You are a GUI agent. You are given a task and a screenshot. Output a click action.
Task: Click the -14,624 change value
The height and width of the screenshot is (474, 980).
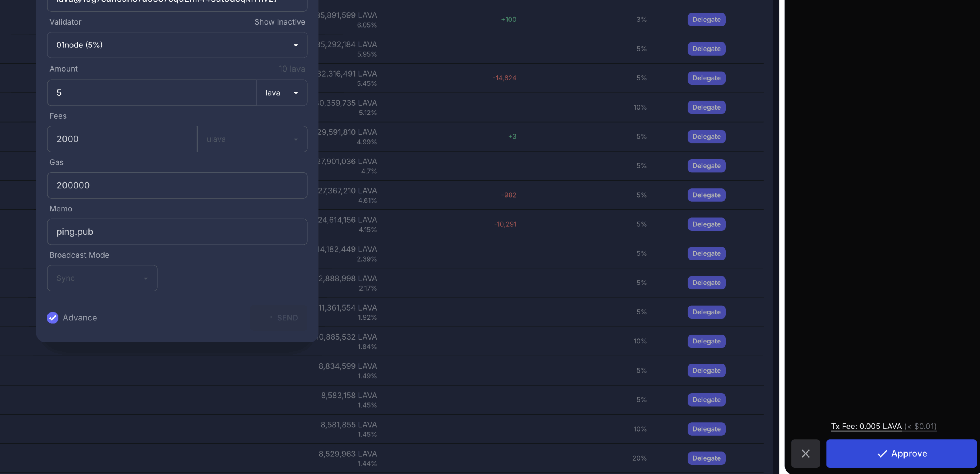click(x=504, y=78)
